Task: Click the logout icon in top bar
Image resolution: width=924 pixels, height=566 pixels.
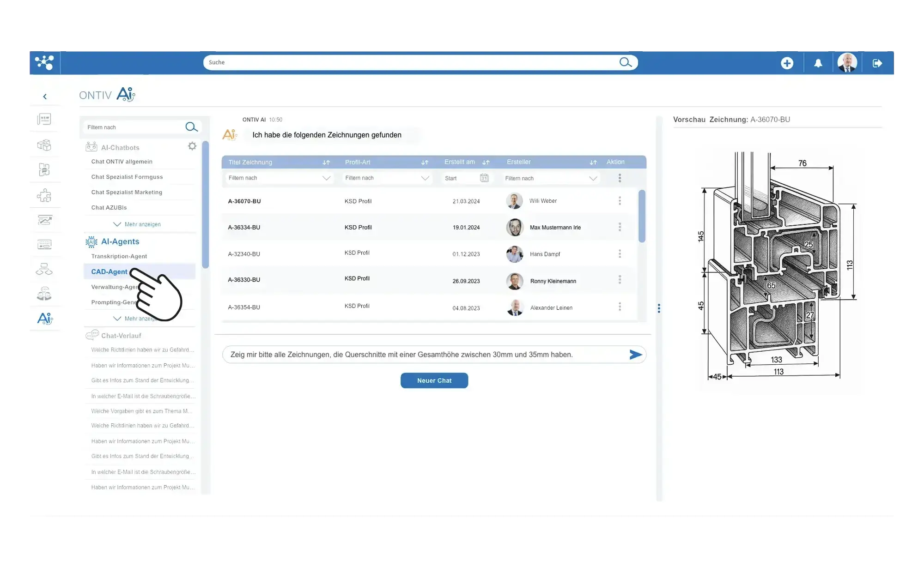Action: (x=877, y=63)
